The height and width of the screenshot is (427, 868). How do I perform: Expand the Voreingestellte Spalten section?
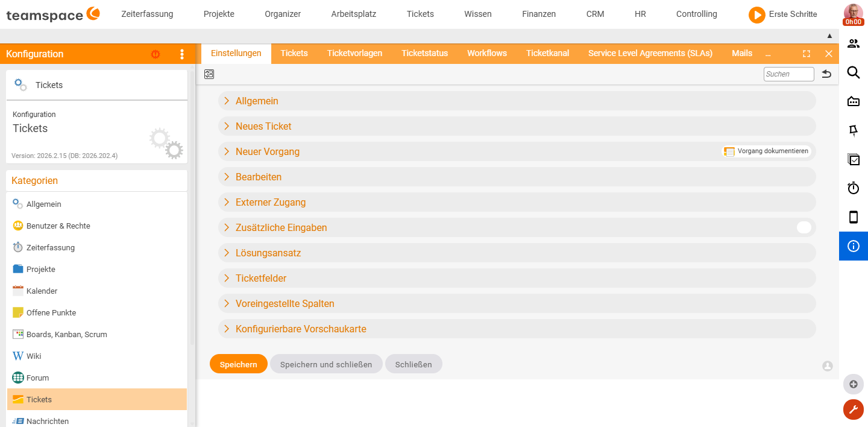[517, 303]
